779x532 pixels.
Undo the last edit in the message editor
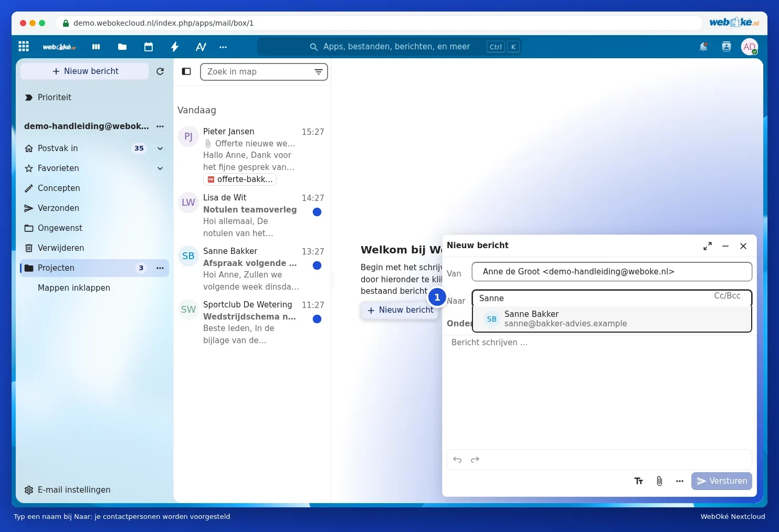tap(457, 460)
